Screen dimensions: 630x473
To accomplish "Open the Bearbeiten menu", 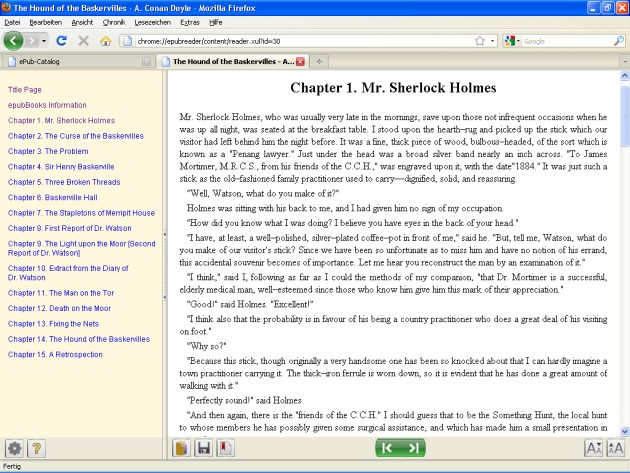I will (46, 23).
